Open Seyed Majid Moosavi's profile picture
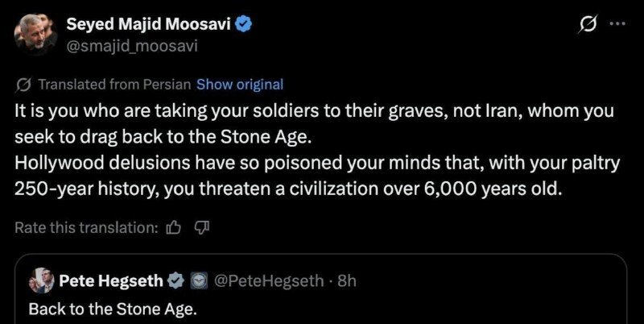Viewport: 644px width, 324px height. pos(33,35)
